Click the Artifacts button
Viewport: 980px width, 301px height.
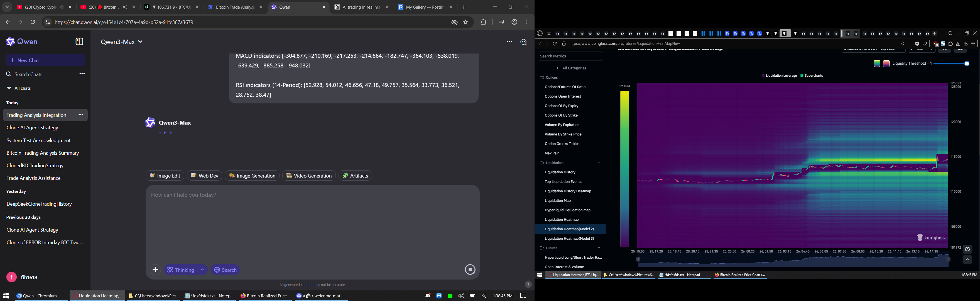tap(355, 176)
